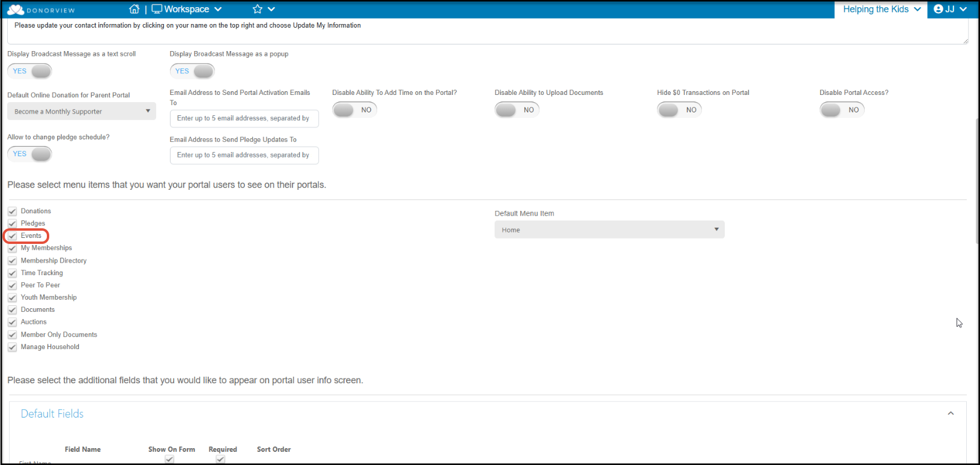Open the DonorView logo home
The height and width of the screenshot is (465, 980).
(x=41, y=10)
